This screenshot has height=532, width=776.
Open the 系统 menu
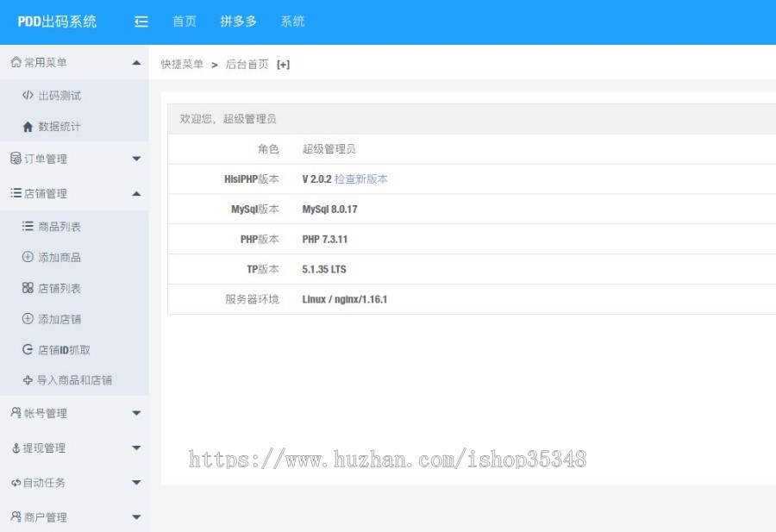(292, 22)
